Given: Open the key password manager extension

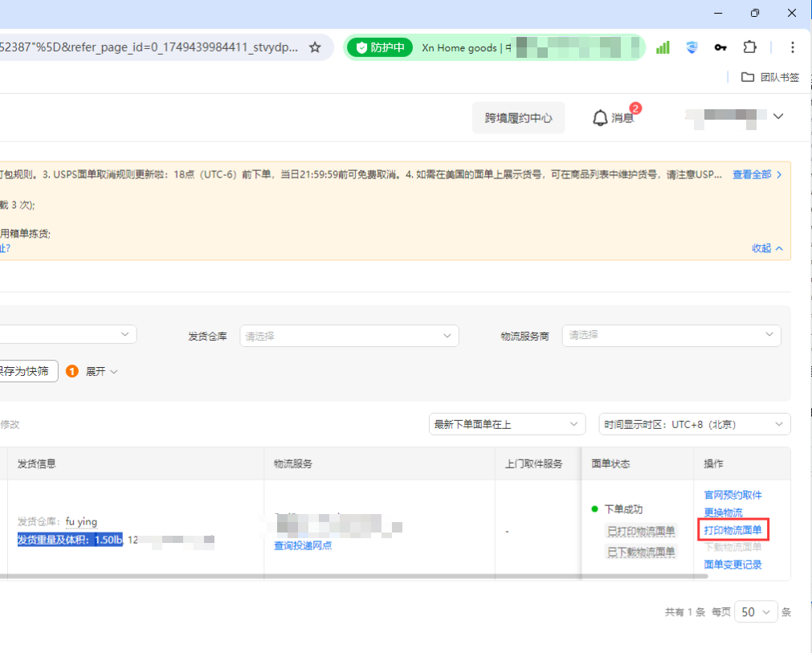Looking at the screenshot, I should point(720,47).
